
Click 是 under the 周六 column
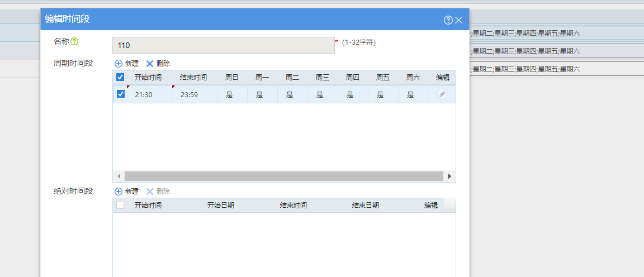[x=410, y=95]
